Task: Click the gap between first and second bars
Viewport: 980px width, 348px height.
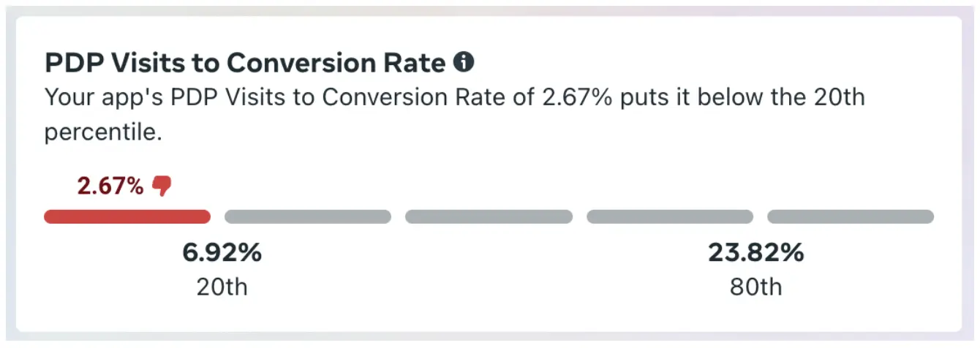Action: click(x=217, y=216)
